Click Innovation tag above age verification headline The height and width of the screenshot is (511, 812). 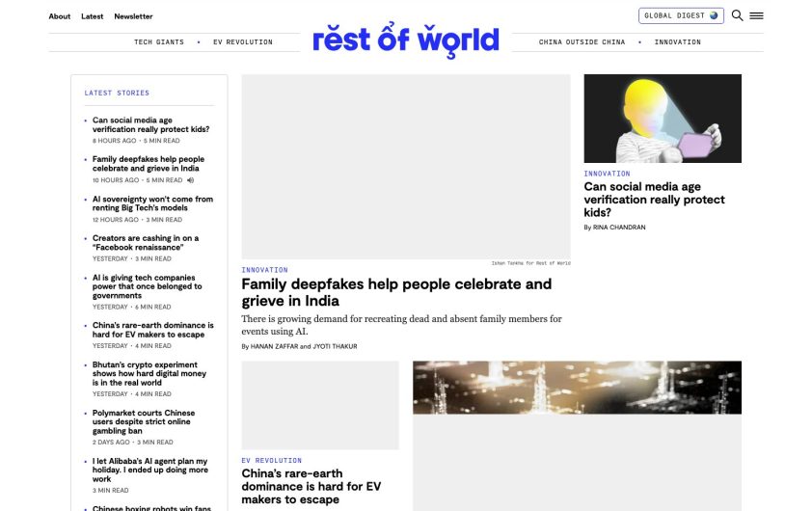(x=607, y=174)
